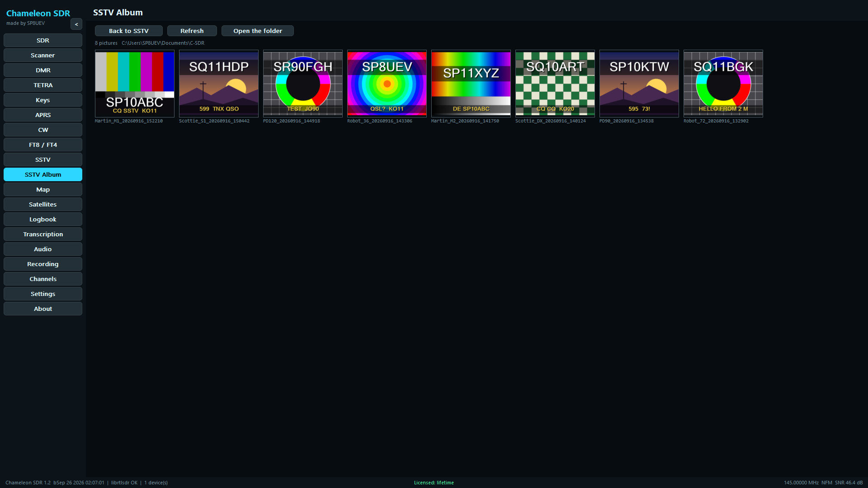Open the SP10ABC Martin M1 picture
868x488 pixels.
tap(135, 84)
